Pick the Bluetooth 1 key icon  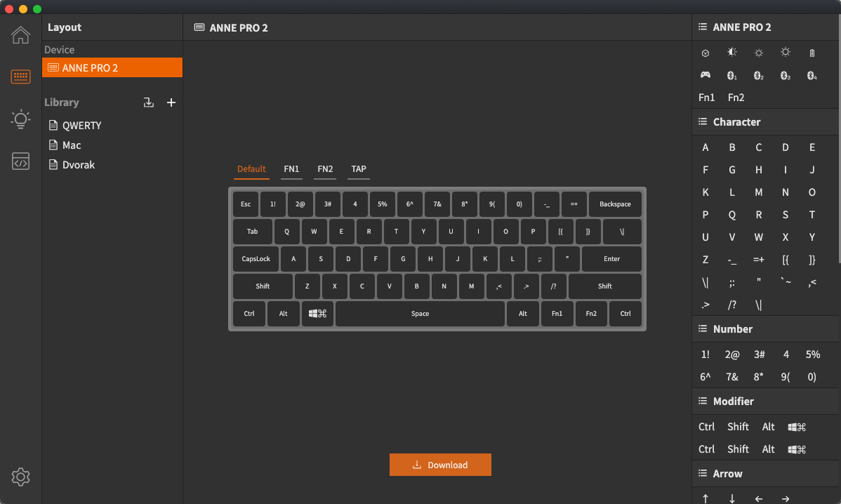(x=731, y=76)
